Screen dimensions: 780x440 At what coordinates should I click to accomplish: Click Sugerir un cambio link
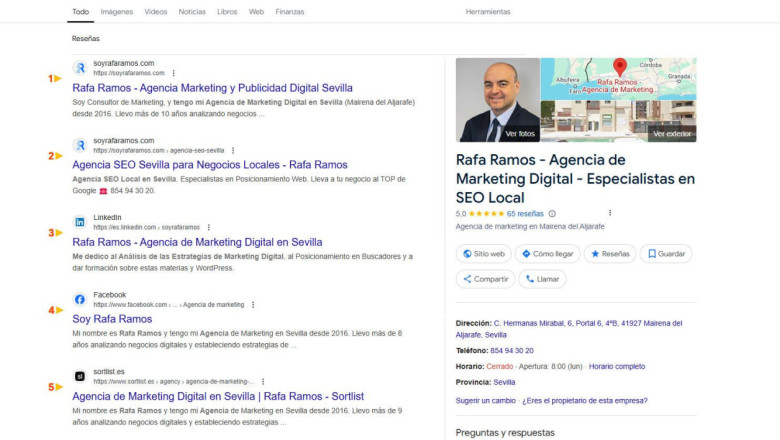coord(486,401)
